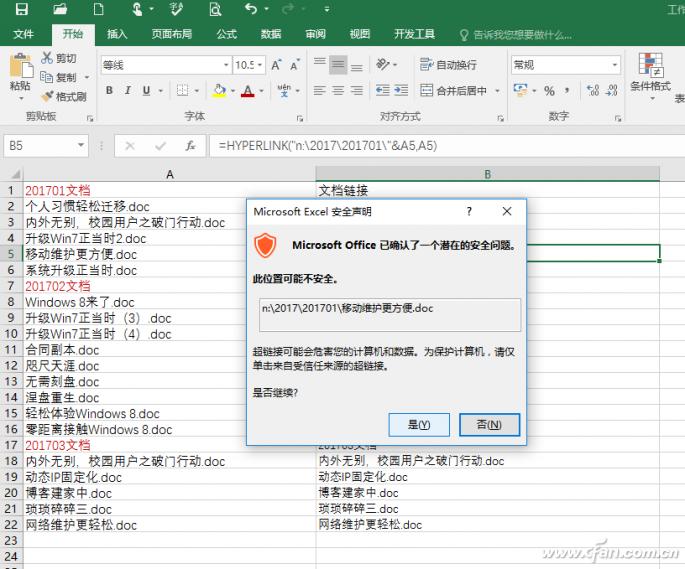Open the Merge & Center dropdown arrow

[497, 91]
